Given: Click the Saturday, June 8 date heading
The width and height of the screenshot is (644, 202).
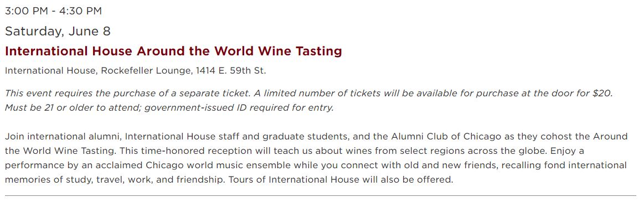Looking at the screenshot, I should (58, 32).
